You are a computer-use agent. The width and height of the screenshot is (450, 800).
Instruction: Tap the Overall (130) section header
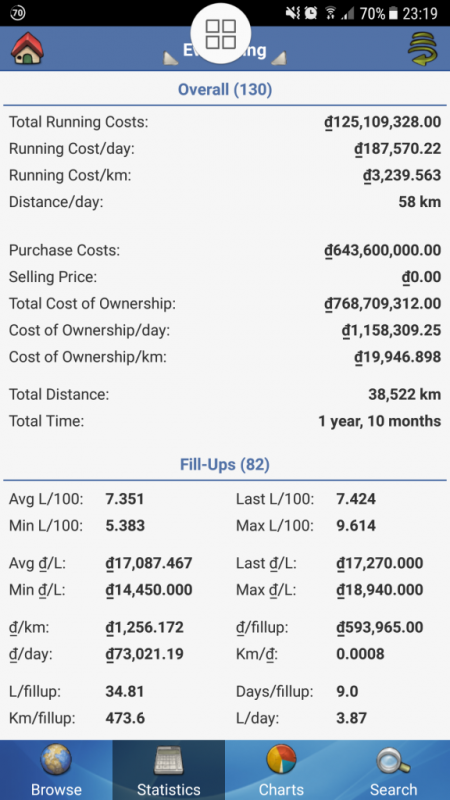pyautogui.click(x=225, y=90)
